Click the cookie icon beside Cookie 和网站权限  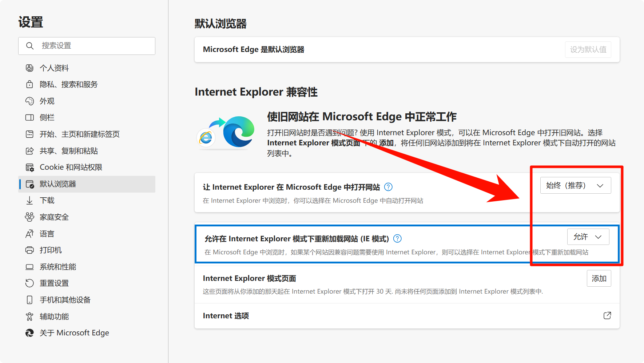pyautogui.click(x=29, y=167)
